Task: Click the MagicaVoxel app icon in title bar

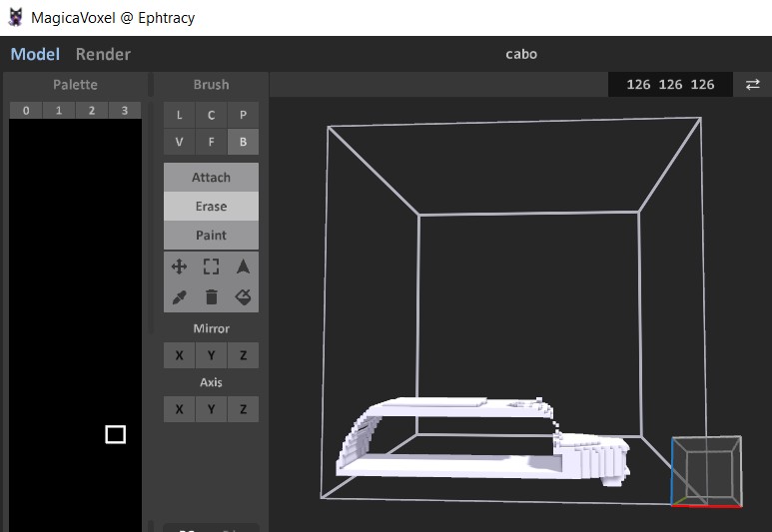Action: click(16, 17)
